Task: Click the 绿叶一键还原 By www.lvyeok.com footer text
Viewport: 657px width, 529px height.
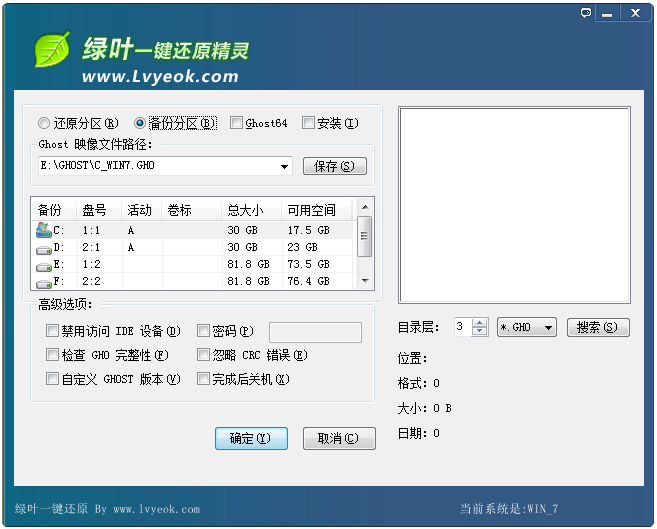Action: point(107,509)
